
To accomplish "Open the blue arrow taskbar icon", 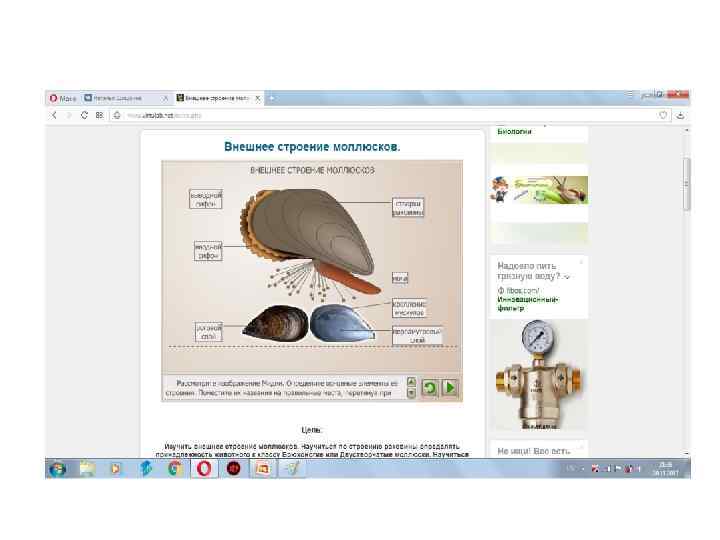I will coord(146,468).
